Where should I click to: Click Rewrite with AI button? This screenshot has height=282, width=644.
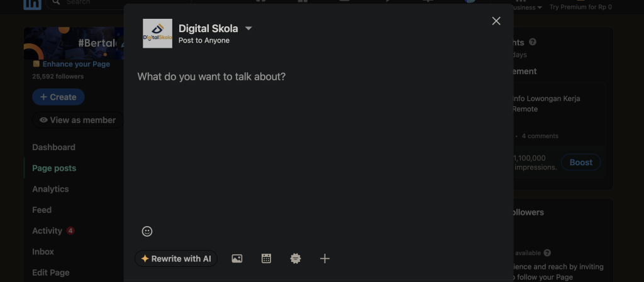pos(176,259)
